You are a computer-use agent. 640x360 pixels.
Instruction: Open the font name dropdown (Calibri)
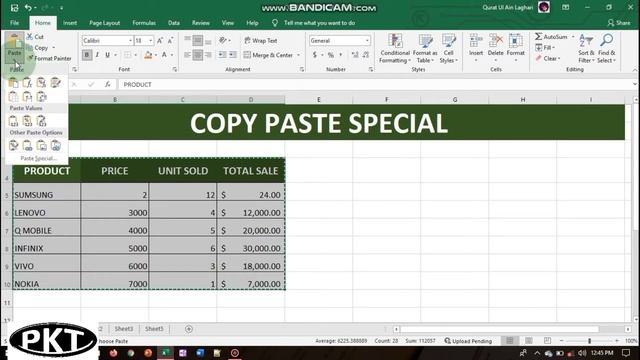click(x=130, y=40)
